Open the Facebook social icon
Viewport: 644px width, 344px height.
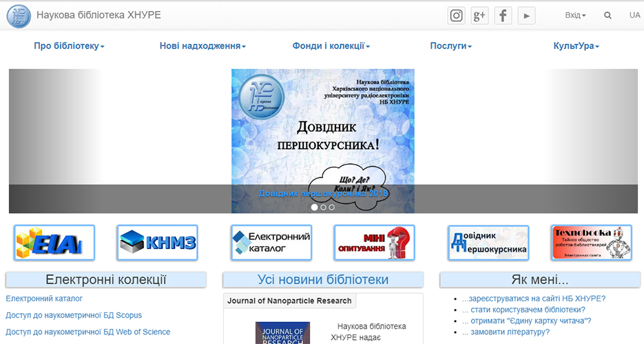tap(503, 15)
